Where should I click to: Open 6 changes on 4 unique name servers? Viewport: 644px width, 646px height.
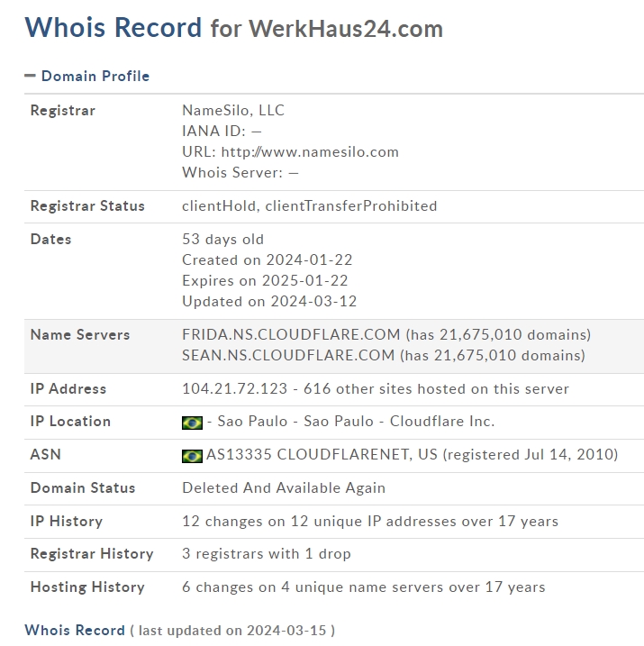(x=364, y=587)
